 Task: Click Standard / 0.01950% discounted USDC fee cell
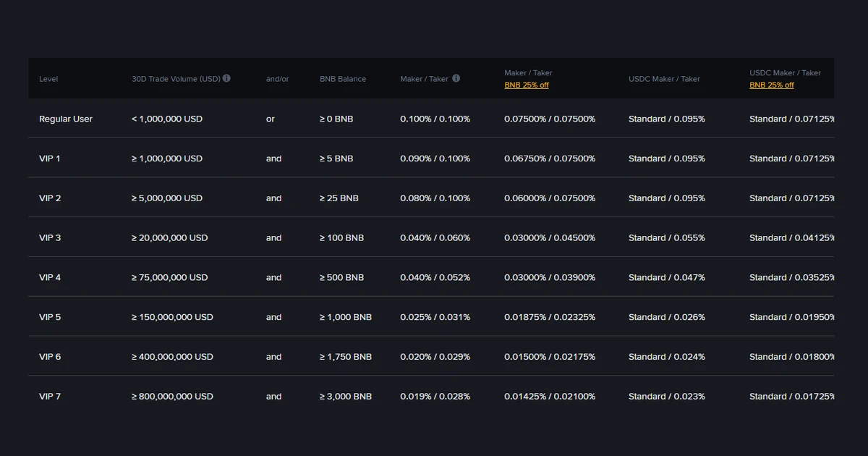791,317
